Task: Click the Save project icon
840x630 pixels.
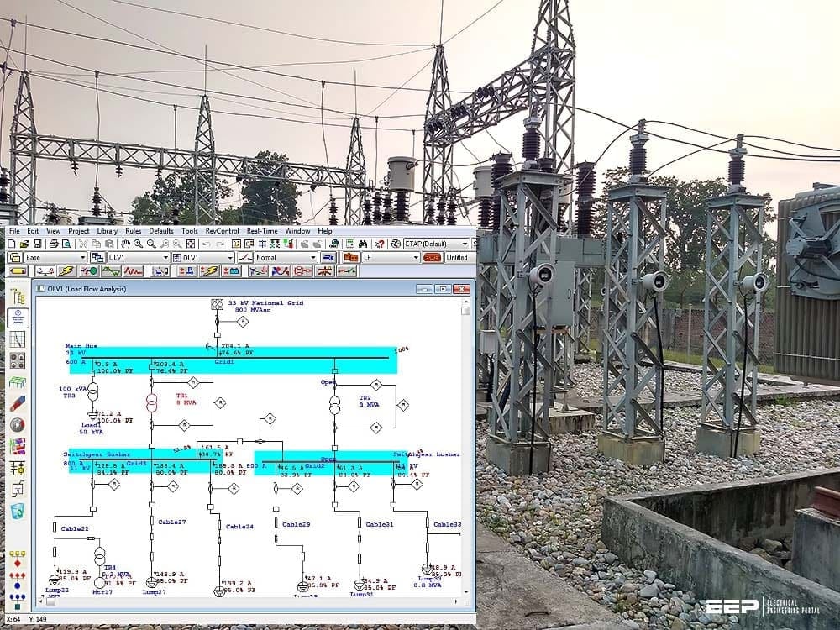Action: [37, 244]
